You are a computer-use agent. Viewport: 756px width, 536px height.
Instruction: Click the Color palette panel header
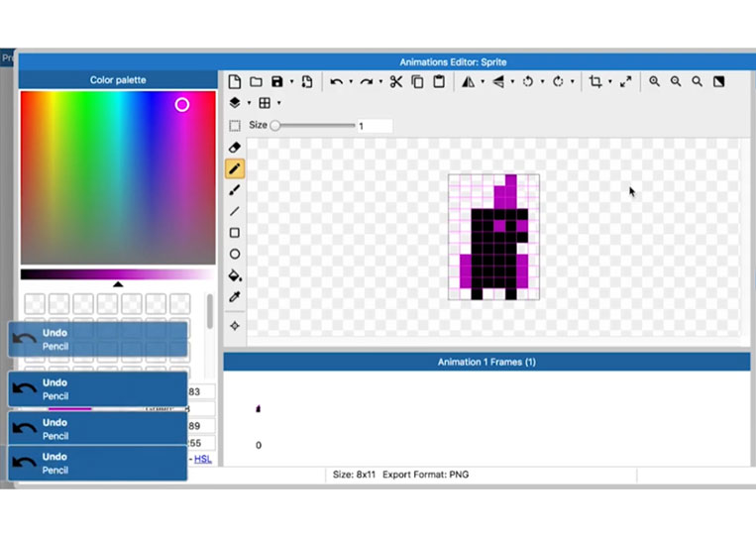118,80
